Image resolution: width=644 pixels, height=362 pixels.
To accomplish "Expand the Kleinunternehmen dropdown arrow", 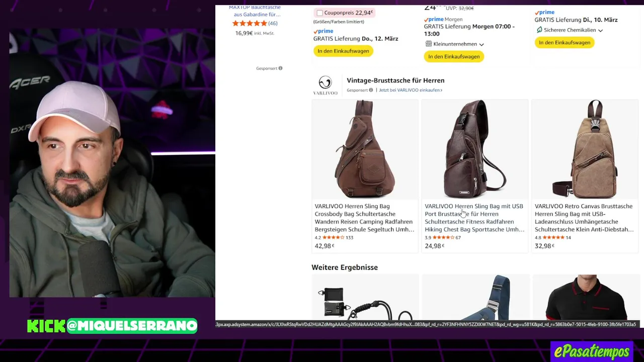I will tap(481, 44).
